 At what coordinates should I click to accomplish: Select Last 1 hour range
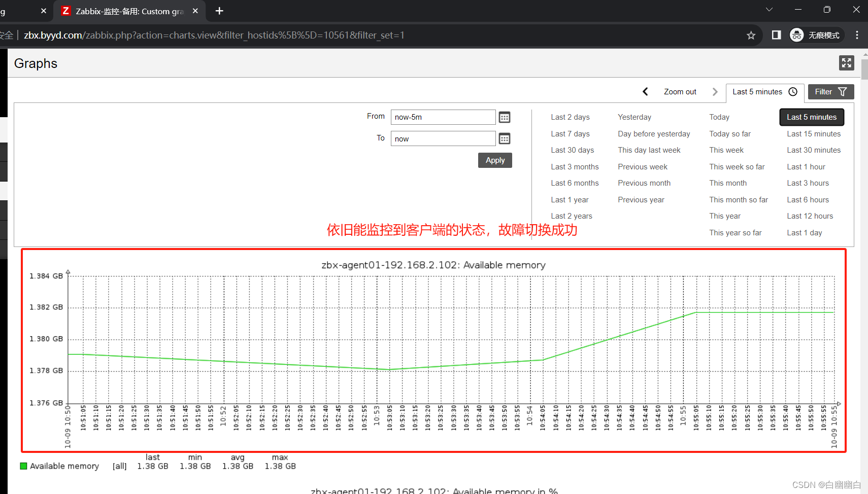coord(806,167)
